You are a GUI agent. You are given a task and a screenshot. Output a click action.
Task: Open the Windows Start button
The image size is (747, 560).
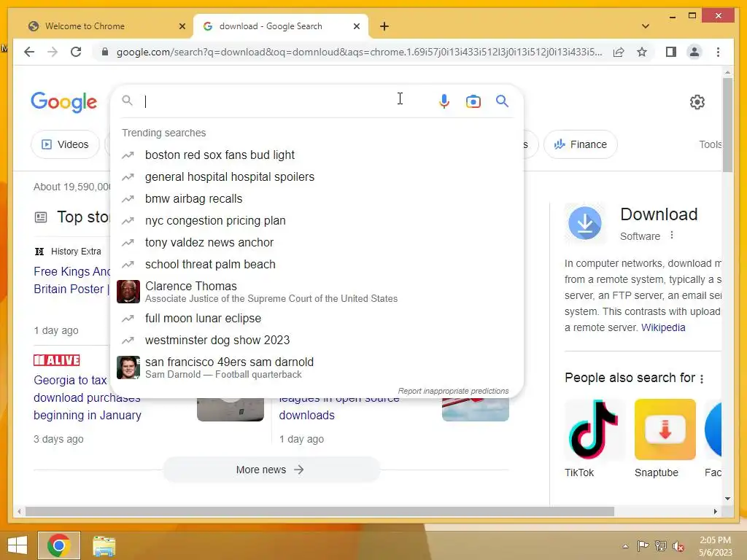coord(18,545)
